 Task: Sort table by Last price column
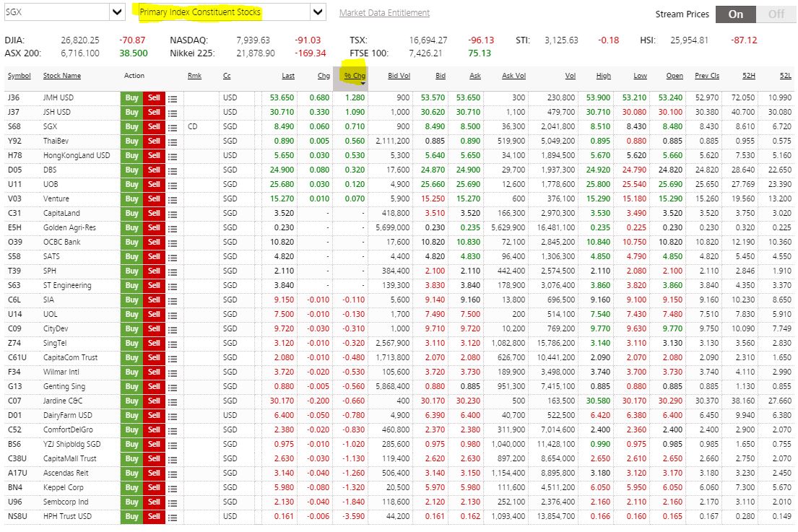288,76
